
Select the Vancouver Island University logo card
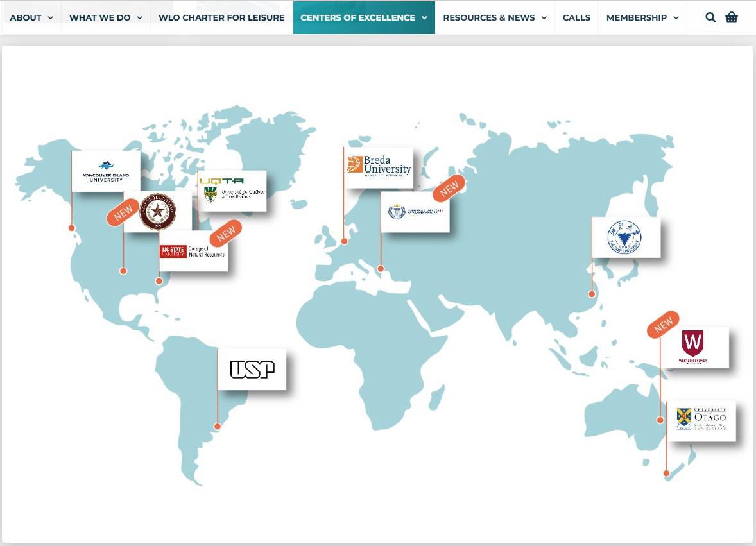point(106,171)
